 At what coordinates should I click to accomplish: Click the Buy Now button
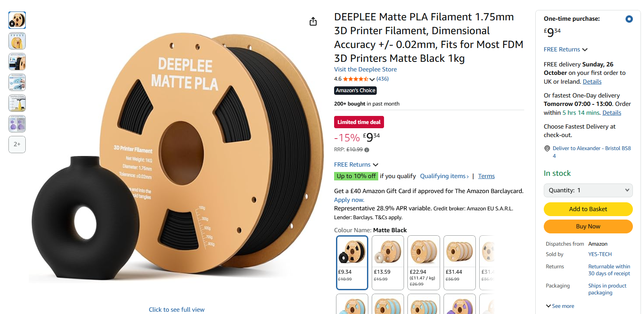coord(588,226)
